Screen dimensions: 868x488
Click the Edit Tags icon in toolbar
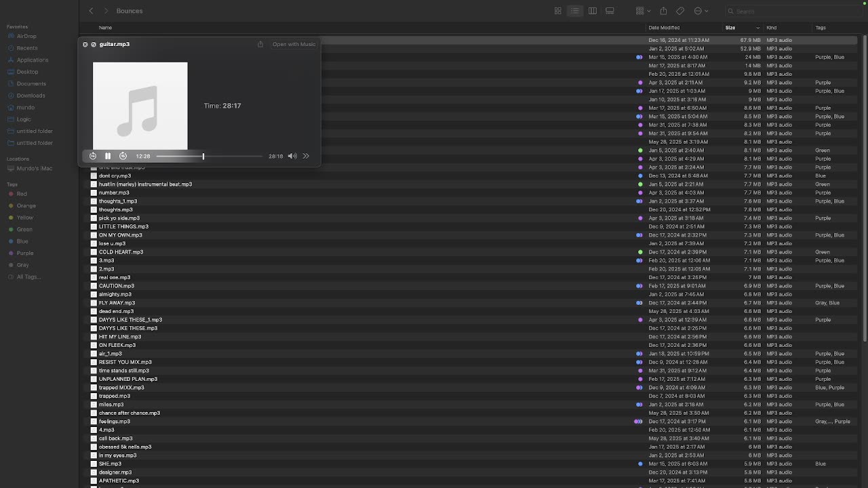(680, 11)
